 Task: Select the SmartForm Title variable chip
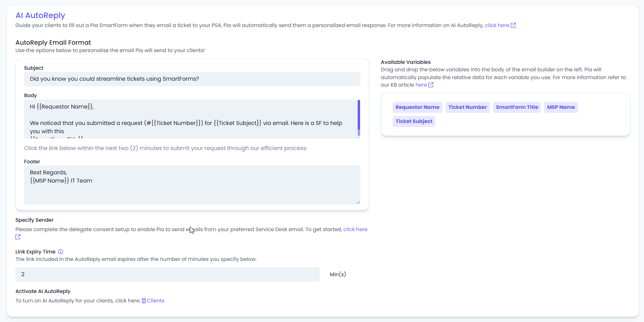click(x=517, y=107)
